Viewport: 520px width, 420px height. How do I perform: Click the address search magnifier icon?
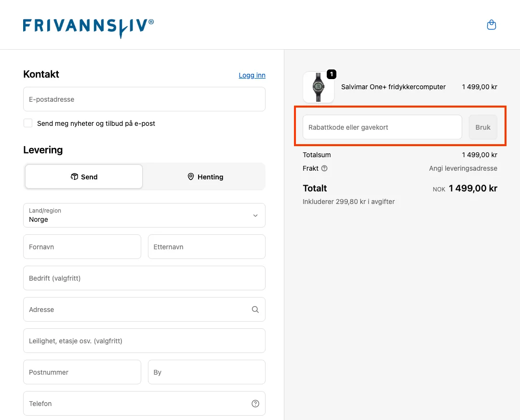[x=255, y=310]
